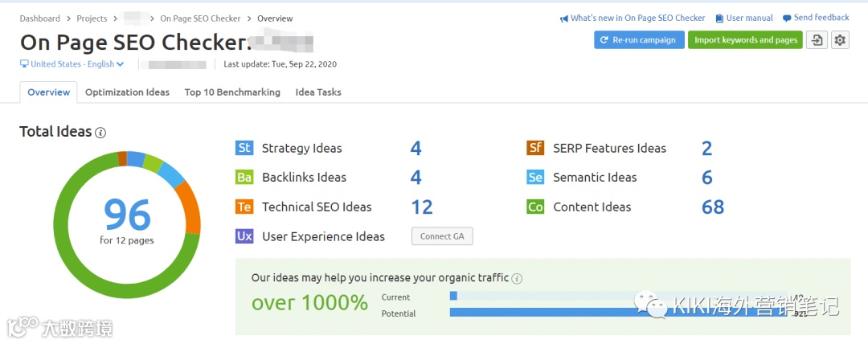868x344 pixels.
Task: Click the Technical SEO Ideas label
Action: pyautogui.click(x=317, y=207)
